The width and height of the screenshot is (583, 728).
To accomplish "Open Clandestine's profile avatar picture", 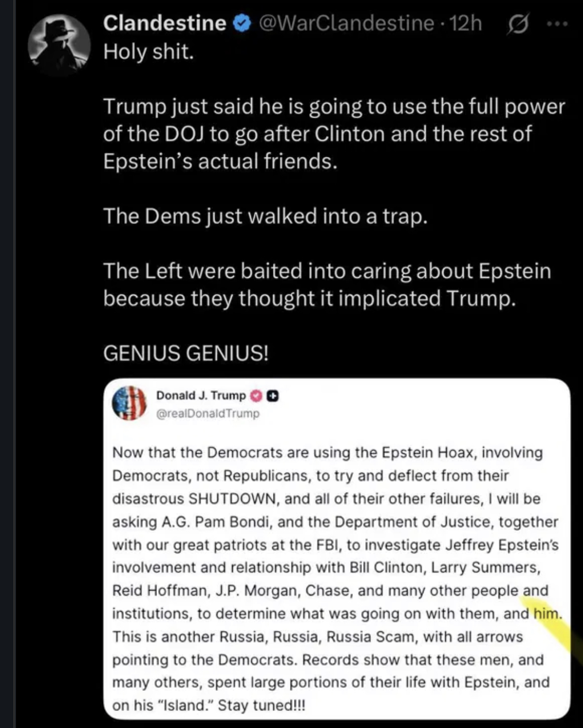I will (x=59, y=44).
